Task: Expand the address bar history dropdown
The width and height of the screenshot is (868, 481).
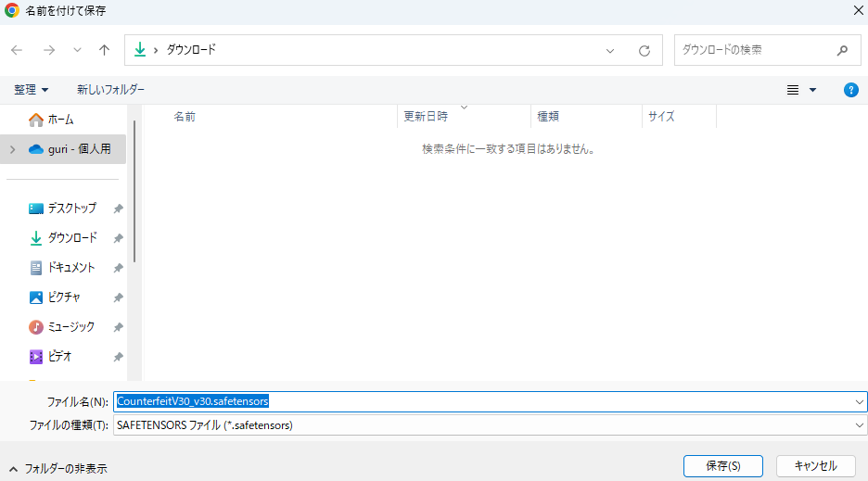Action: pos(610,51)
